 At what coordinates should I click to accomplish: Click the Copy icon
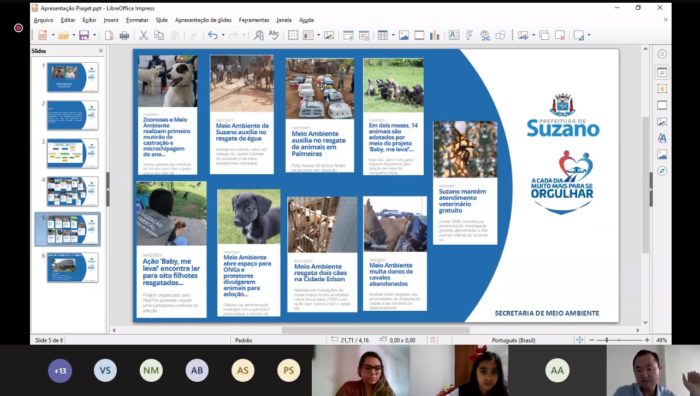pos(159,35)
